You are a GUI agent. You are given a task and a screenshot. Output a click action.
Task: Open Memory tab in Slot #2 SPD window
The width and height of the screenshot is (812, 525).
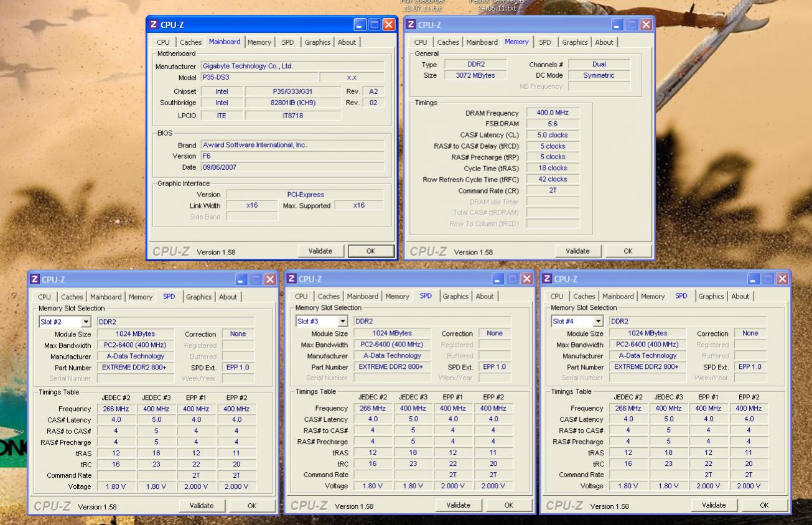pos(141,297)
